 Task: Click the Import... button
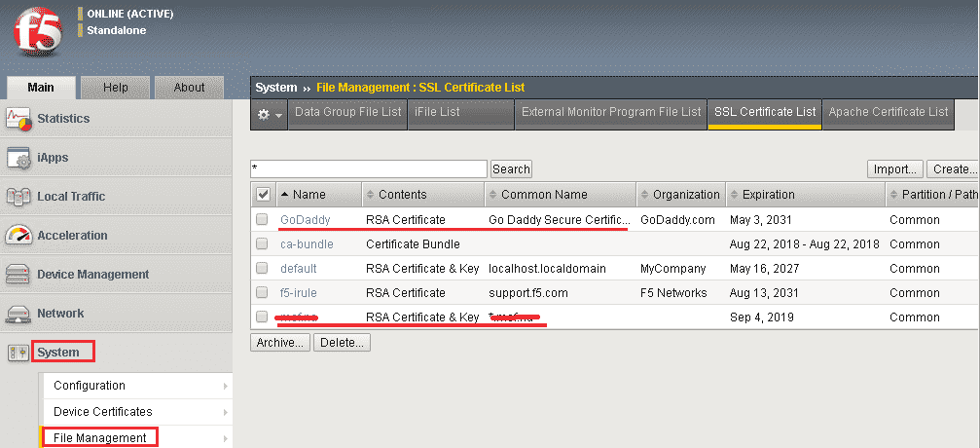click(895, 168)
